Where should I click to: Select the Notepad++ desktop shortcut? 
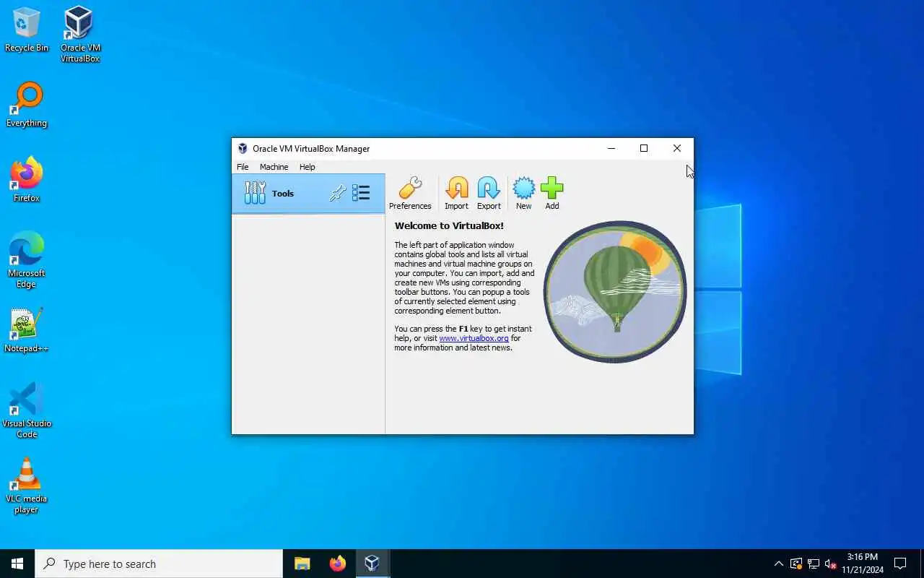tap(27, 331)
